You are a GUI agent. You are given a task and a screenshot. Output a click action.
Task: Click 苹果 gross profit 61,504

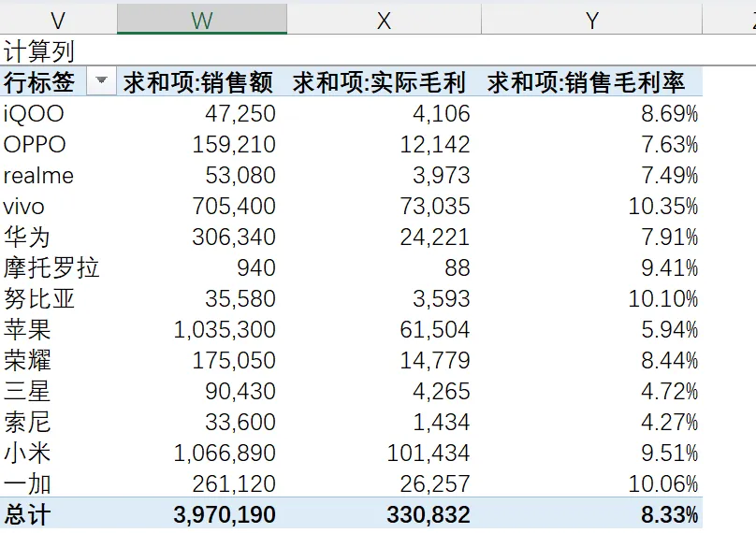(x=435, y=330)
